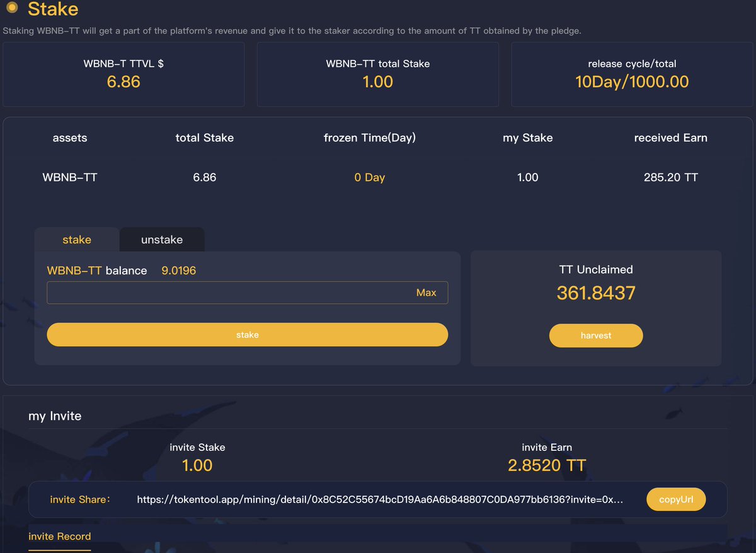Click the frozen Time(Day) column header

[370, 138]
